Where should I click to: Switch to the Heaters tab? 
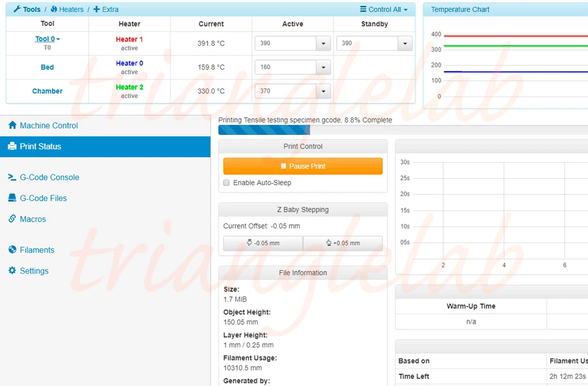(67, 9)
